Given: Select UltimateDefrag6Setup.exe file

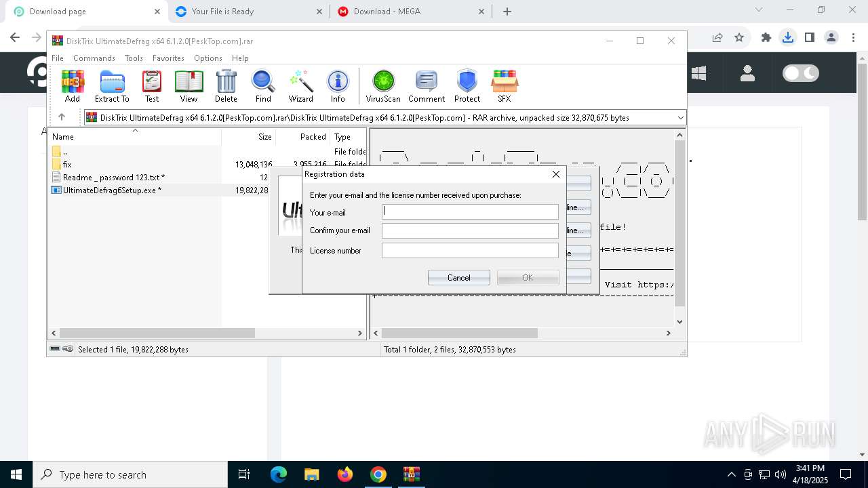Looking at the screenshot, I should tap(112, 190).
